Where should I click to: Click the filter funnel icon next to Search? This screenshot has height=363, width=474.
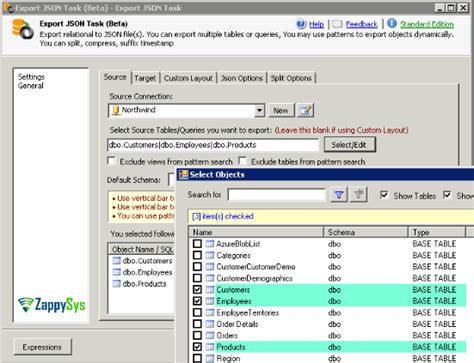[x=339, y=195]
